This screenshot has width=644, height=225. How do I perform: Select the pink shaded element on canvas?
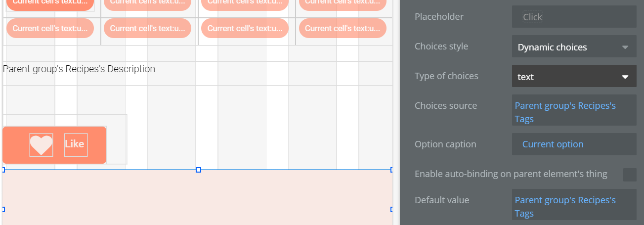(198, 198)
